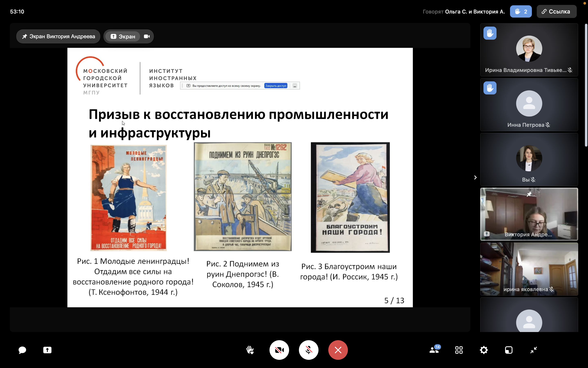Click the grip handle on sharing notification bar
The width and height of the screenshot is (588, 368).
click(x=183, y=86)
